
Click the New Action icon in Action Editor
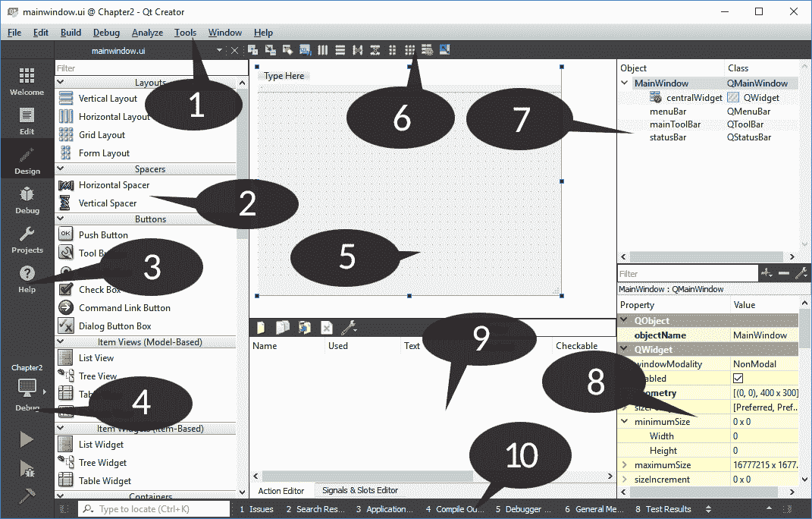260,327
